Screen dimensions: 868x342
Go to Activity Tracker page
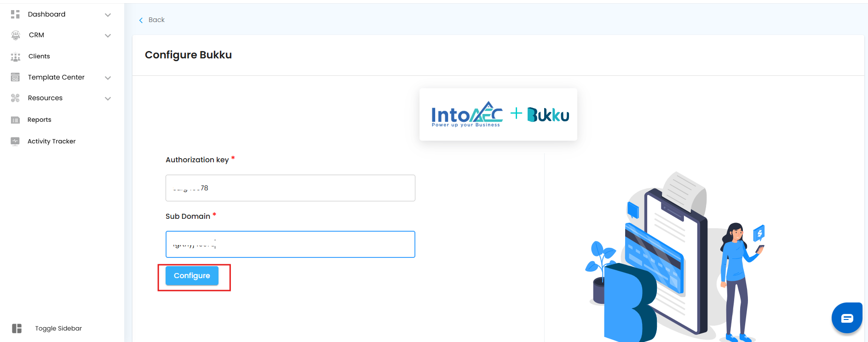[x=52, y=141]
